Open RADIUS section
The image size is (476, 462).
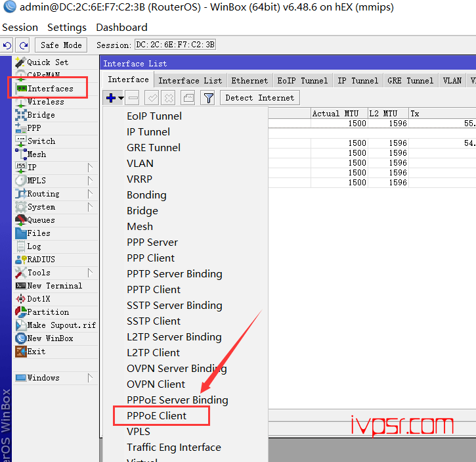[56, 260]
